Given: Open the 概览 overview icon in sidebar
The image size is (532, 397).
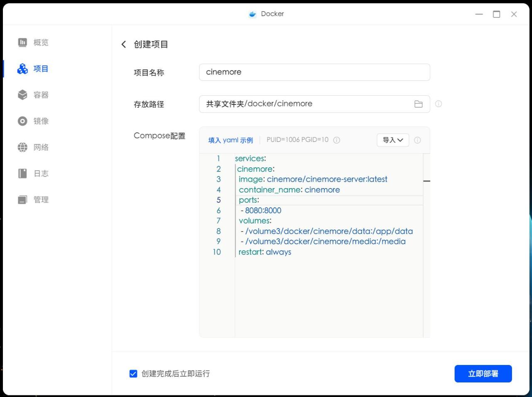Looking at the screenshot, I should click(22, 42).
